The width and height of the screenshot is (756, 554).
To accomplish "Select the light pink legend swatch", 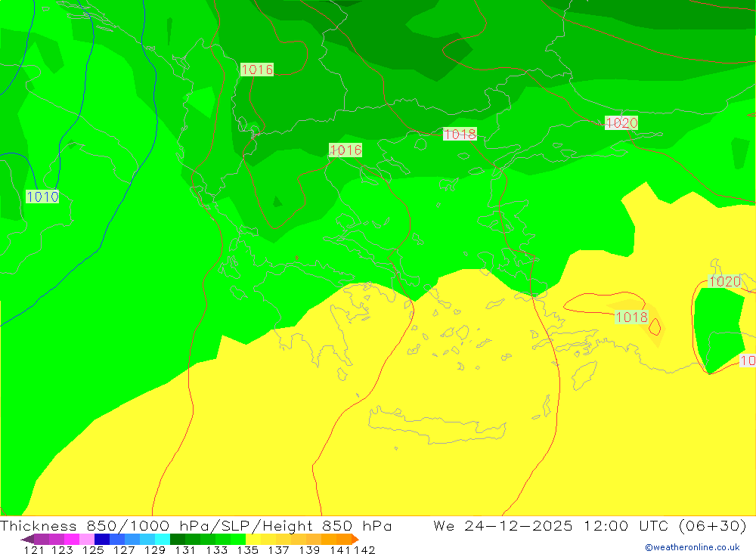I will pyautogui.click(x=87, y=539).
